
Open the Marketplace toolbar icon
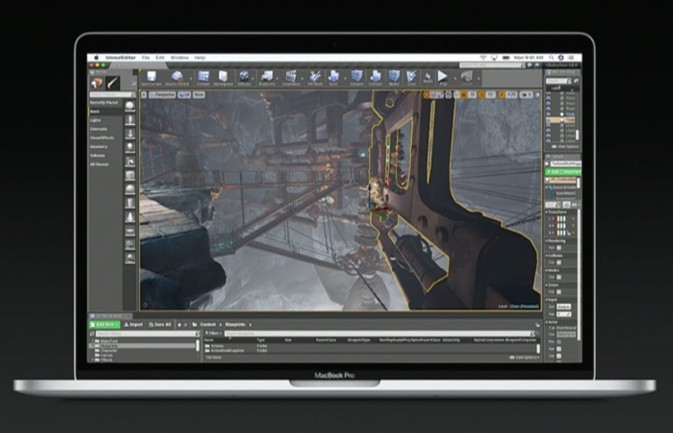pos(223,78)
